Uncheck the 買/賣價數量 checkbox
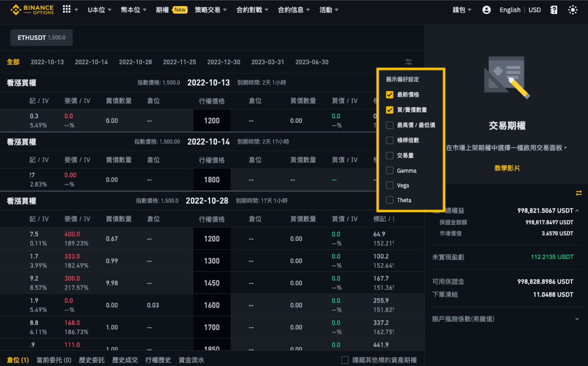 pyautogui.click(x=390, y=110)
